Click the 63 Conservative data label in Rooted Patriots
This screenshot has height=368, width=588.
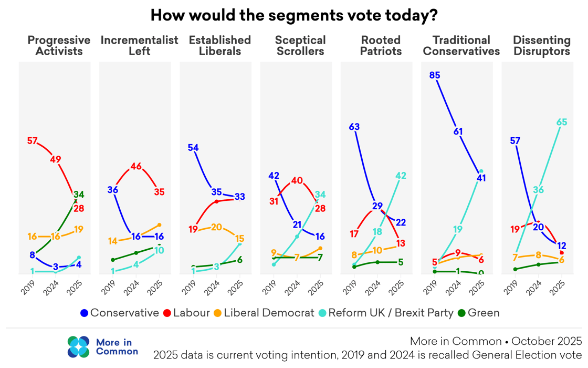[x=354, y=127]
